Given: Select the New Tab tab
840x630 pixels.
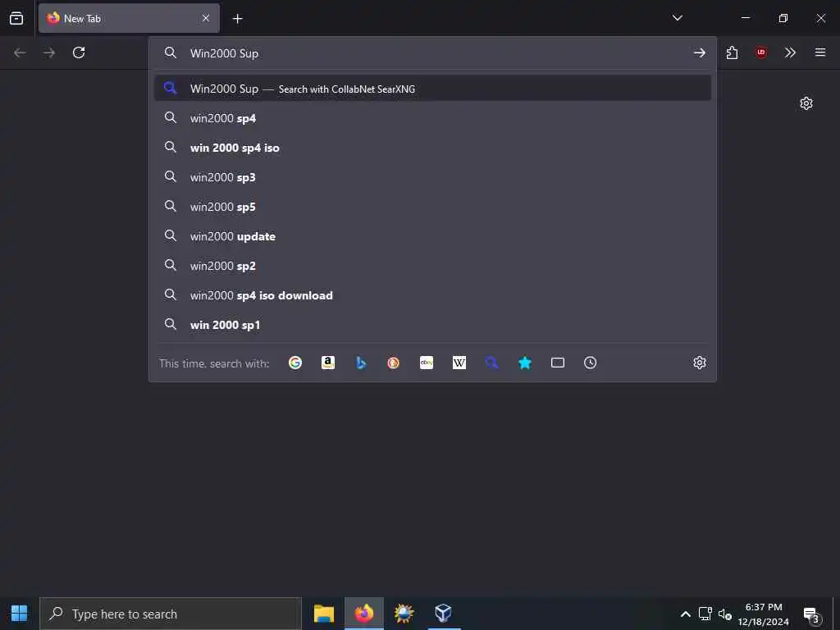Looking at the screenshot, I should coord(129,18).
